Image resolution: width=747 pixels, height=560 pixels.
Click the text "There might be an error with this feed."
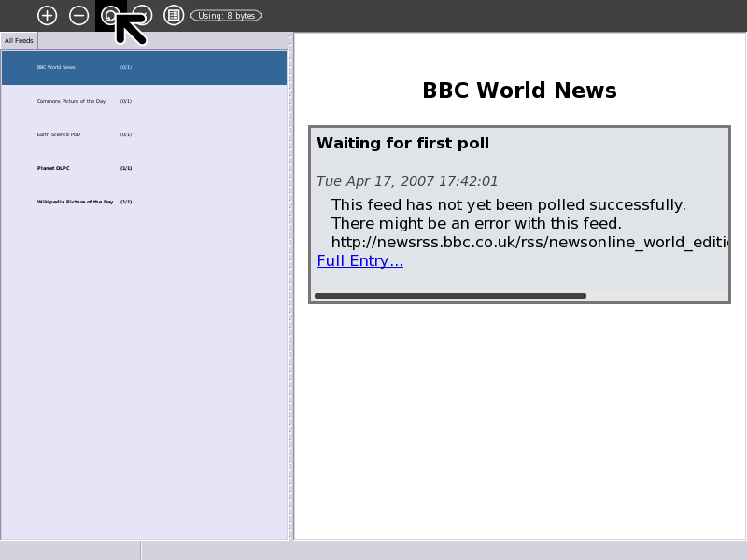click(476, 223)
